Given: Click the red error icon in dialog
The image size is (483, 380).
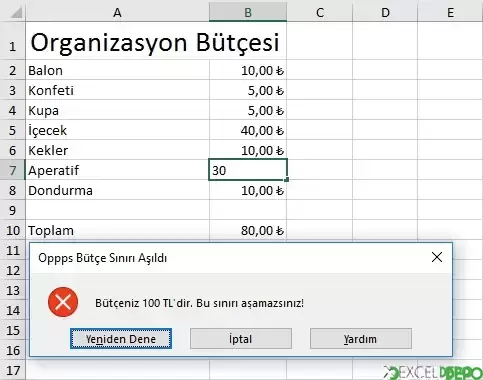Looking at the screenshot, I should [63, 302].
